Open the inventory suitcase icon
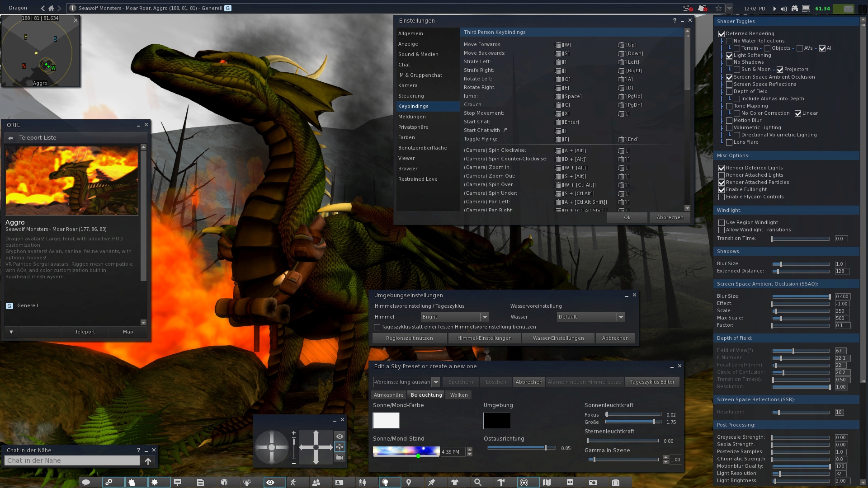The image size is (868, 488). (616, 482)
